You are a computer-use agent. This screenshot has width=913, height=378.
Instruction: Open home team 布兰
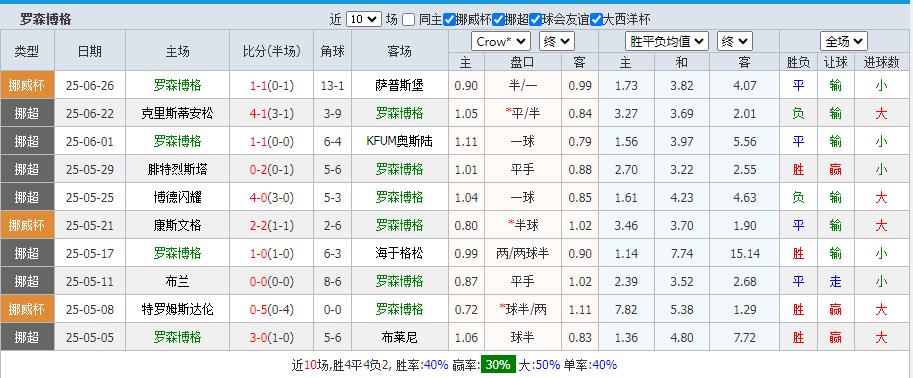tap(178, 281)
